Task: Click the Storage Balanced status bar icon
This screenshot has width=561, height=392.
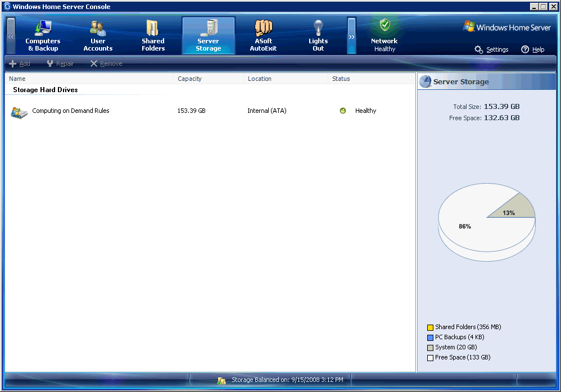Action: click(221, 381)
